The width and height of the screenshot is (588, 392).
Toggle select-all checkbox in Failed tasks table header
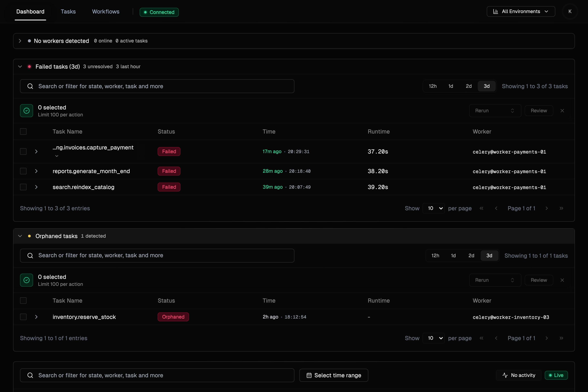[x=23, y=131]
